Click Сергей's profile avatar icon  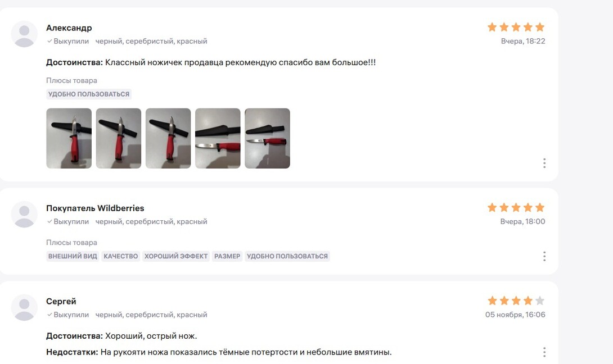coord(24,307)
